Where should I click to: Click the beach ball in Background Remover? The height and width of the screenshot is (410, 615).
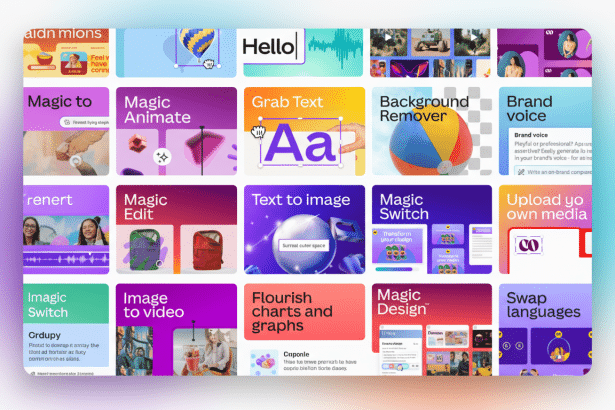[431, 139]
